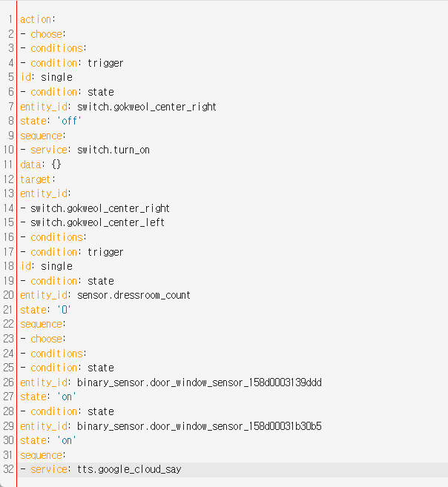Click 'sensor.dressroom_count' on line 20

click(x=134, y=295)
